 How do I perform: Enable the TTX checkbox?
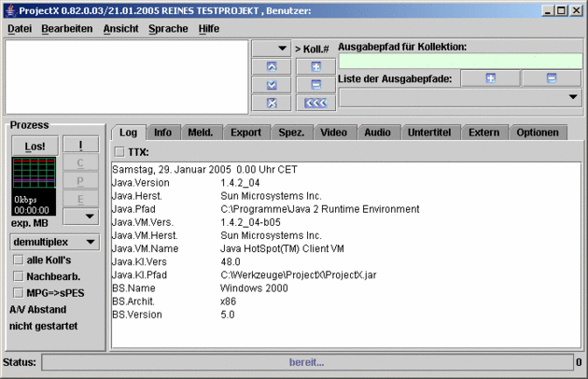119,151
